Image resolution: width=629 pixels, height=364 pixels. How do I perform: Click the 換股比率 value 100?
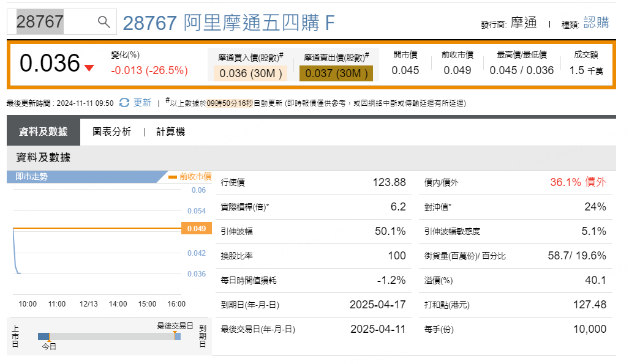[x=397, y=256]
